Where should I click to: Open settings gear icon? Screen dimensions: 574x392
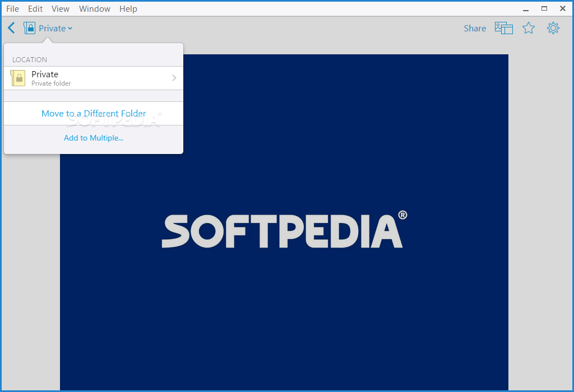553,28
